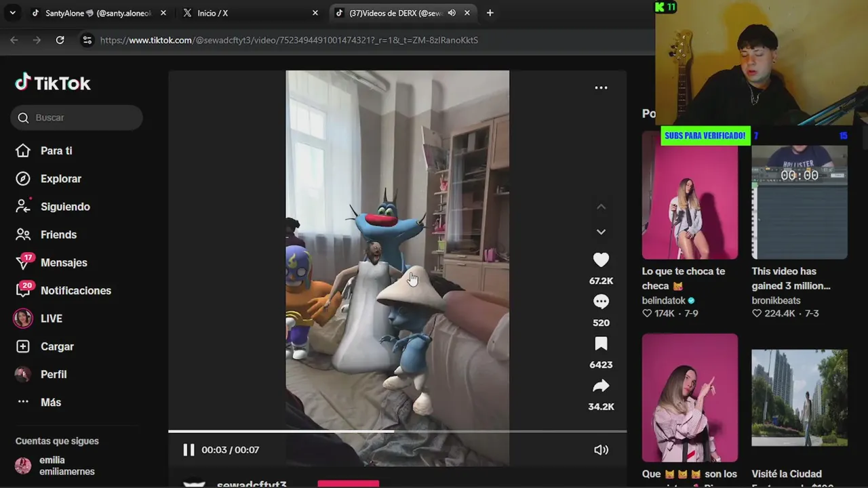
Task: Click the Cuentas que sigues heading
Action: tap(57, 441)
